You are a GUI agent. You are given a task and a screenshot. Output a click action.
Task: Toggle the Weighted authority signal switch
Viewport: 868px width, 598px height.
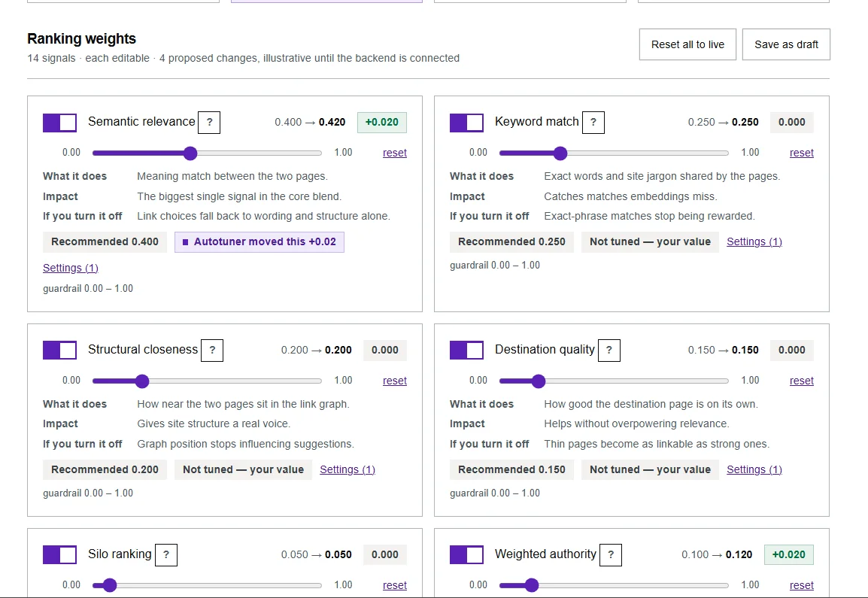[466, 555]
